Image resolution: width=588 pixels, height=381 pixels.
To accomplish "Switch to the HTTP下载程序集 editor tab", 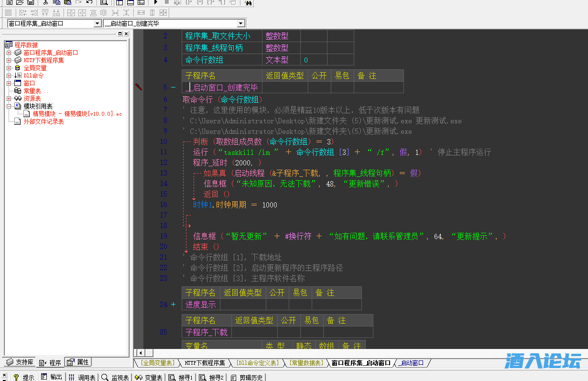I will (205, 363).
